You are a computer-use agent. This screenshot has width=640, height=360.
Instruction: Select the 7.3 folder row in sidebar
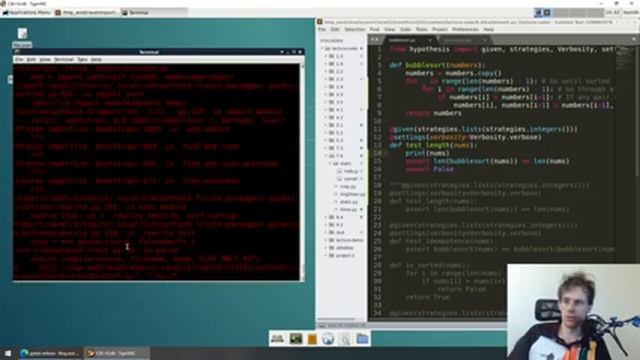coord(342,148)
